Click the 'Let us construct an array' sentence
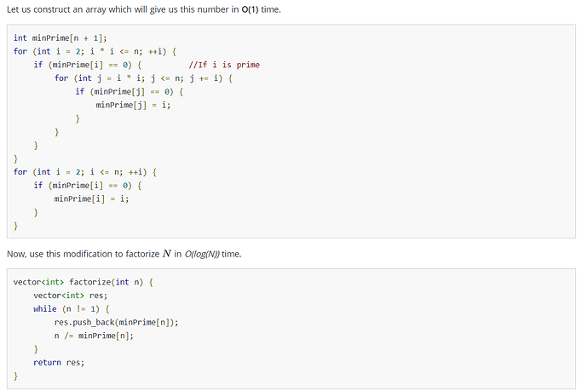This screenshot has height=391, width=588. tap(144, 9)
